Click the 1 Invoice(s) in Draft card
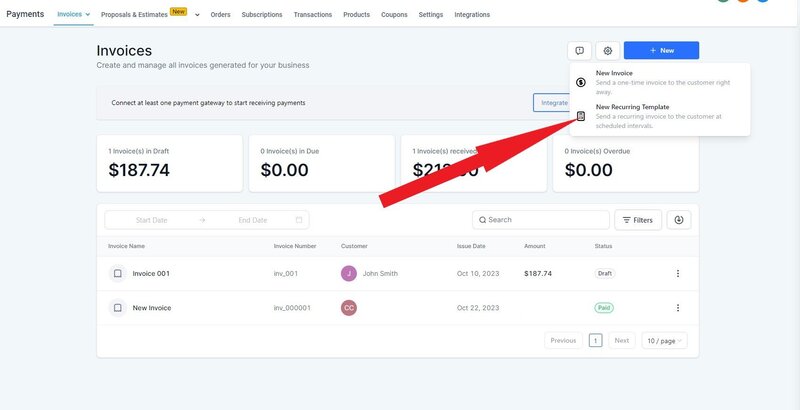This screenshot has width=800, height=410. point(169,163)
